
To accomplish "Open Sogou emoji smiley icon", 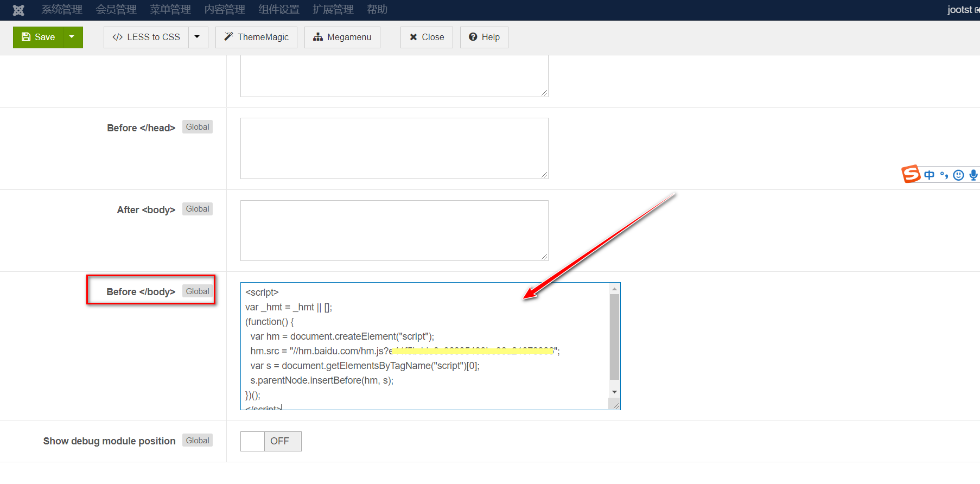I will 959,175.
